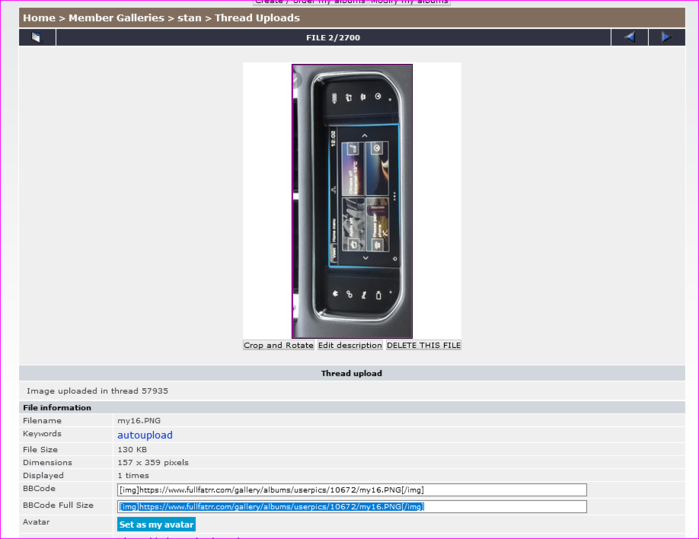699x539 pixels.
Task: Click Set as my avatar button
Action: [x=156, y=524]
